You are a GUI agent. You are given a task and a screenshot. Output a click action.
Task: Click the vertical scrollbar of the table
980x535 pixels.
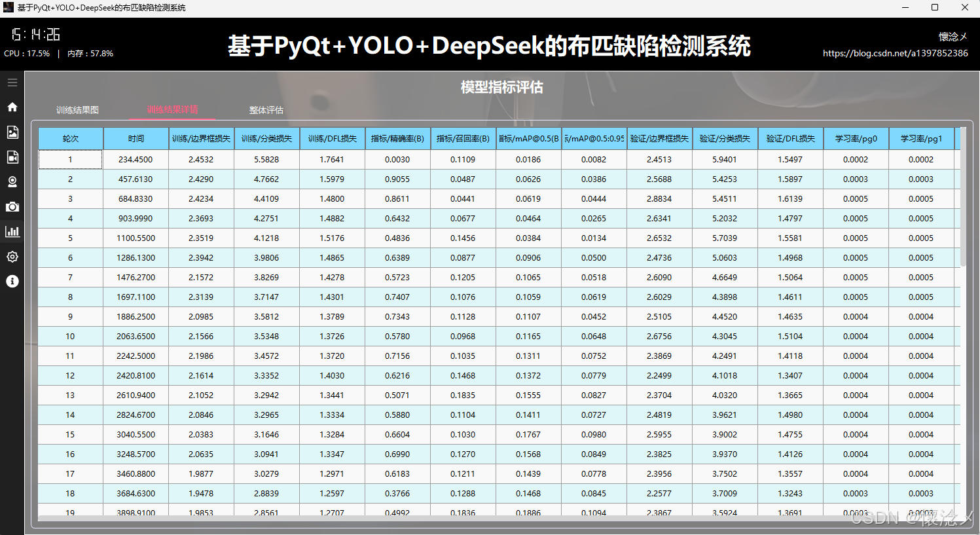963,196
